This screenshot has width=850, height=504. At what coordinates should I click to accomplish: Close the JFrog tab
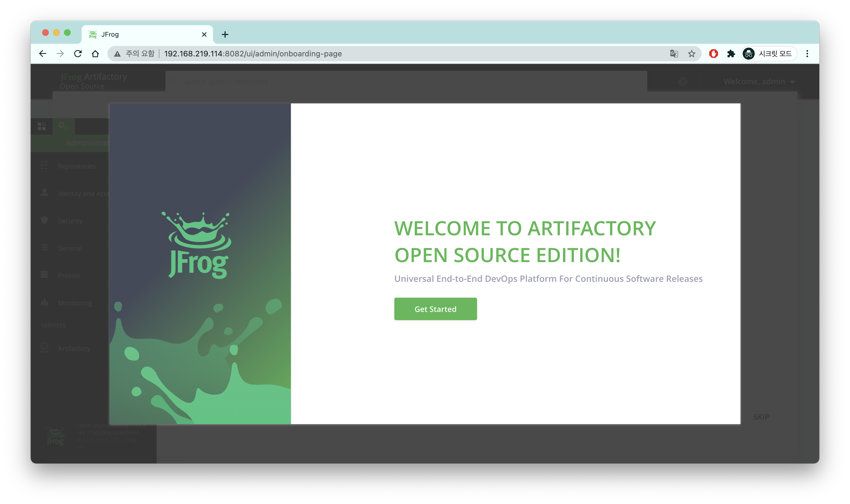pyautogui.click(x=204, y=34)
